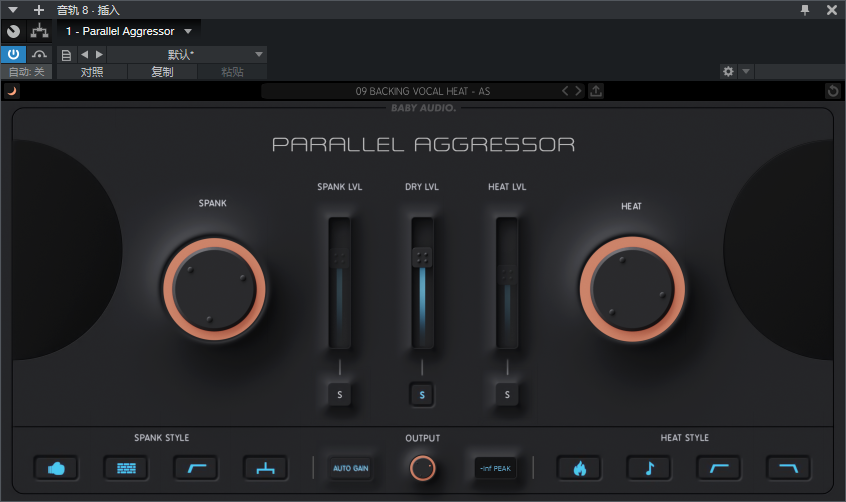Select the music note Heat style
The height and width of the screenshot is (502, 846).
649,468
